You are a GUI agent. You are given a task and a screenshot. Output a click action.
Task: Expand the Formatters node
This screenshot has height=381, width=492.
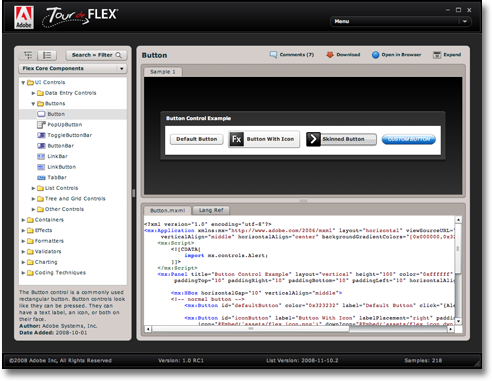coord(23,241)
